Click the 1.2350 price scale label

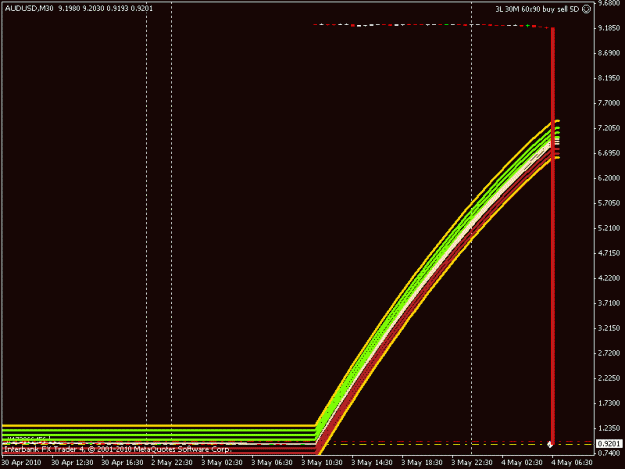coord(609,428)
